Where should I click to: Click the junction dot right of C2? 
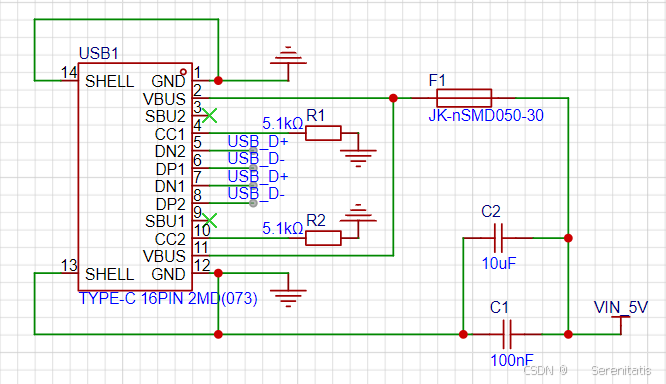[x=568, y=238]
